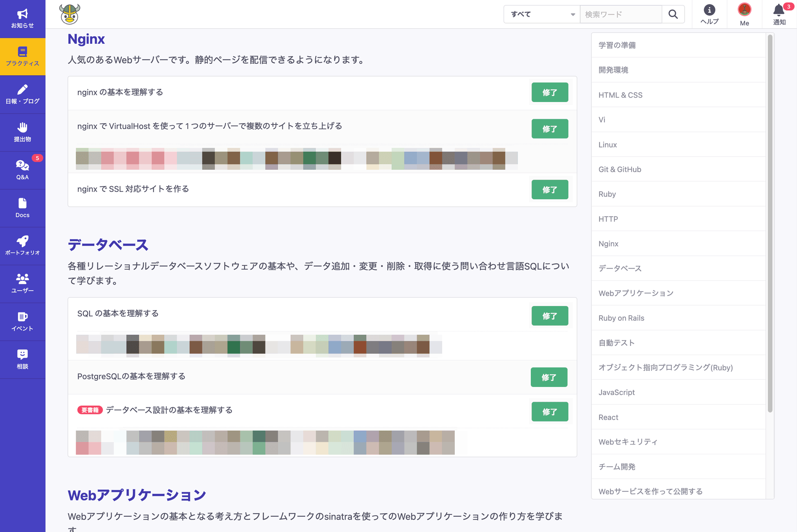Toggle 修了 for nginx で SSL 対応サイトを作る
The image size is (797, 532).
tap(550, 190)
